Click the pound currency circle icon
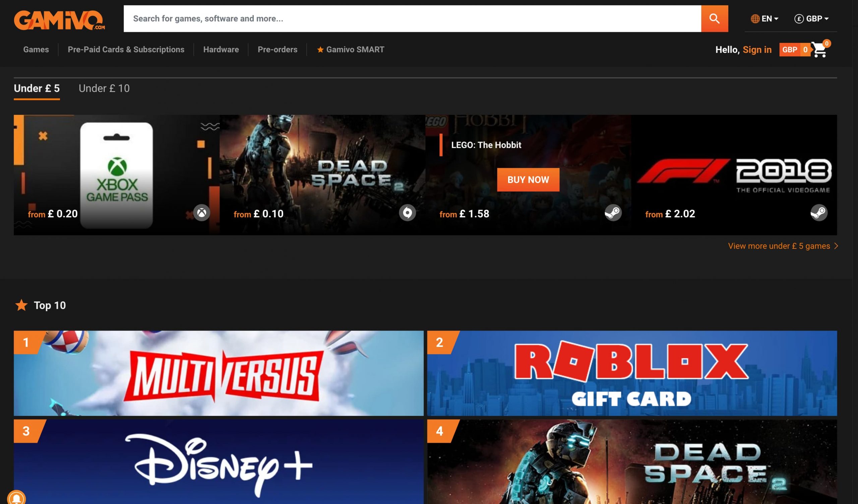 tap(799, 19)
